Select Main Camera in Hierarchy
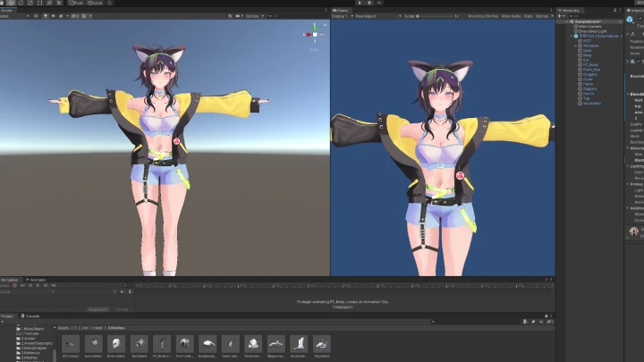The width and height of the screenshot is (644, 362). tap(589, 26)
